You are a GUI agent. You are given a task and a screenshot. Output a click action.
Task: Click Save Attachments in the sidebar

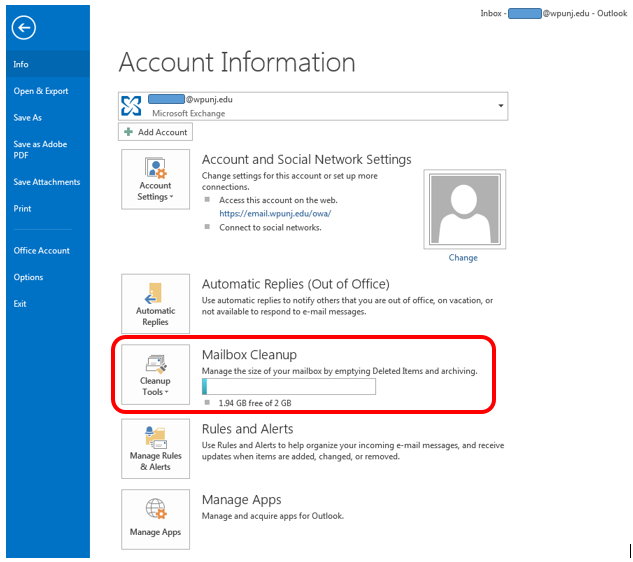pyautogui.click(x=46, y=182)
